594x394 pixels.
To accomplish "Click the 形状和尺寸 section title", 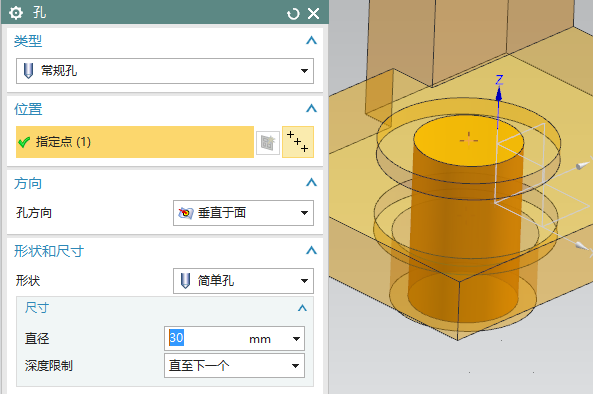I will [x=49, y=251].
